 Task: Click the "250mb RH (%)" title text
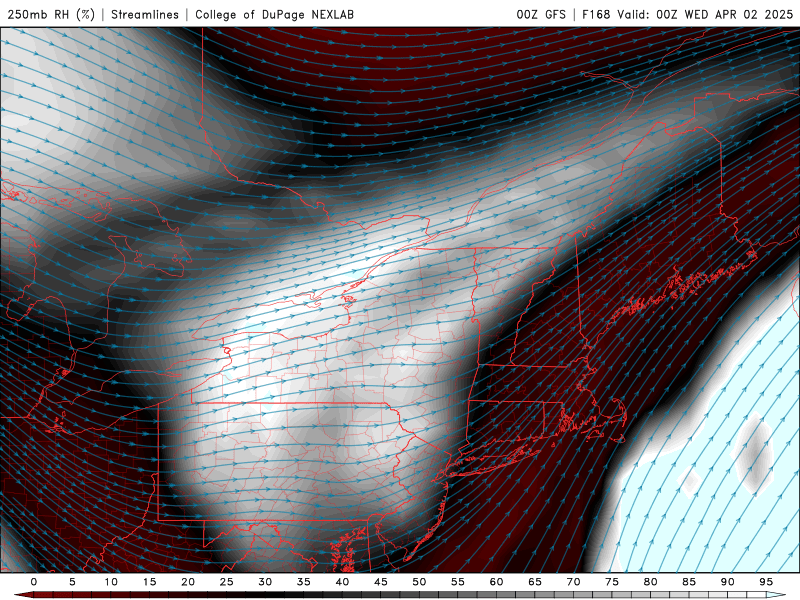[x=51, y=14]
